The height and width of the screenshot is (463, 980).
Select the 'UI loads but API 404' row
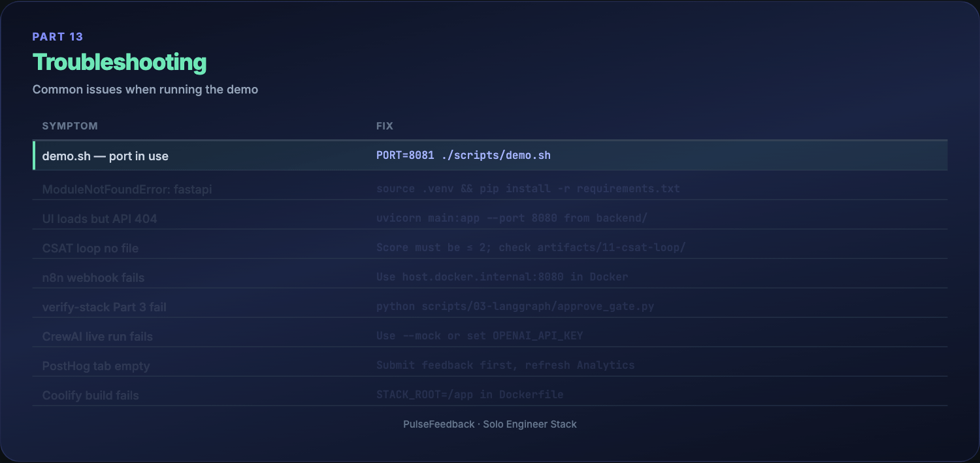pos(490,214)
